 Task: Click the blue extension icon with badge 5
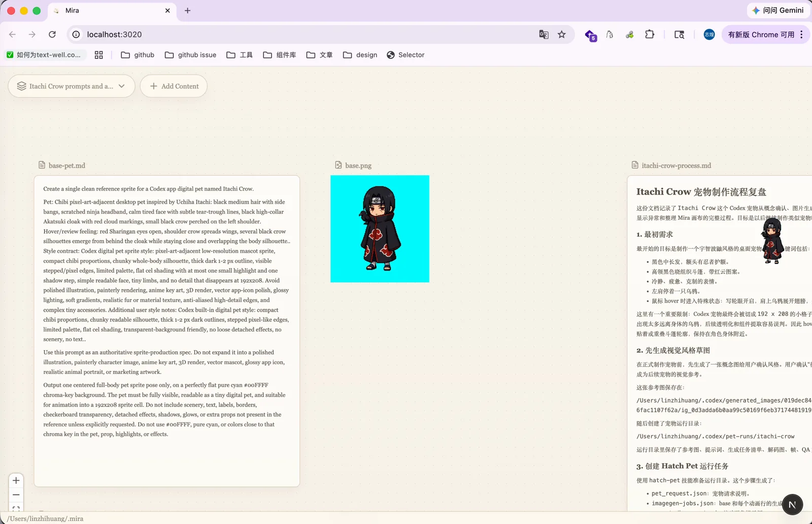[x=590, y=35]
